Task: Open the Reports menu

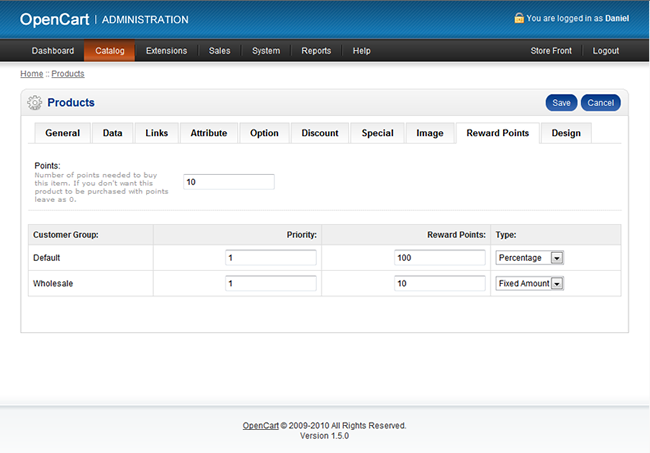Action: [x=316, y=51]
